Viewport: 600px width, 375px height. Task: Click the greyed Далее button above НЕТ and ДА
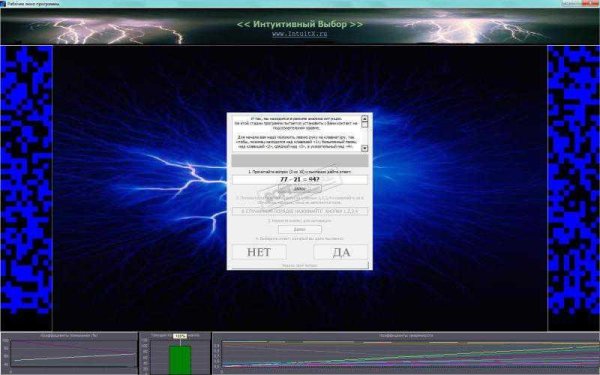tap(300, 230)
